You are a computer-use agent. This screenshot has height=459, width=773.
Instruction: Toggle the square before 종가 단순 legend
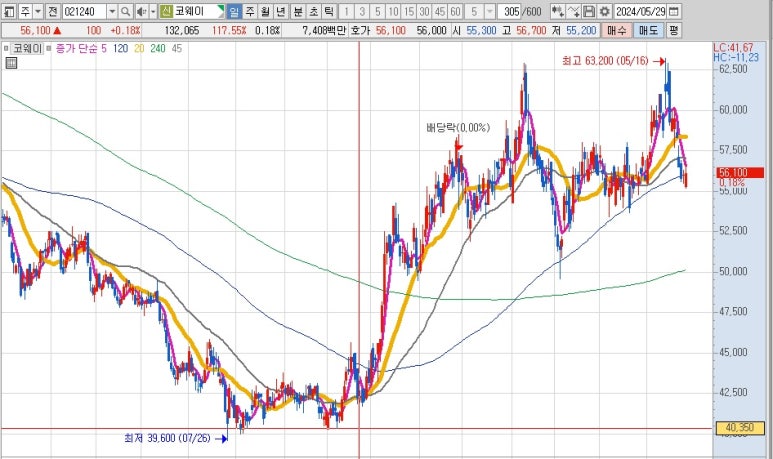point(48,48)
